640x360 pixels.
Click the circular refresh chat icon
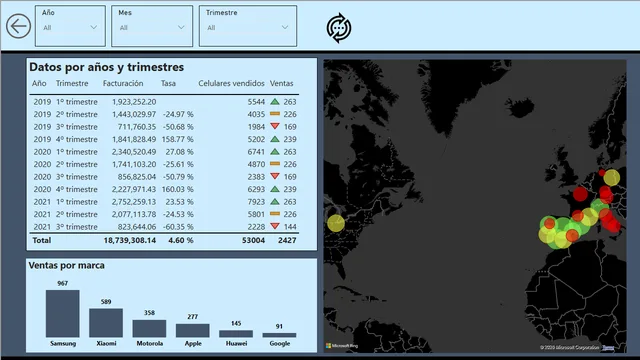point(339,28)
